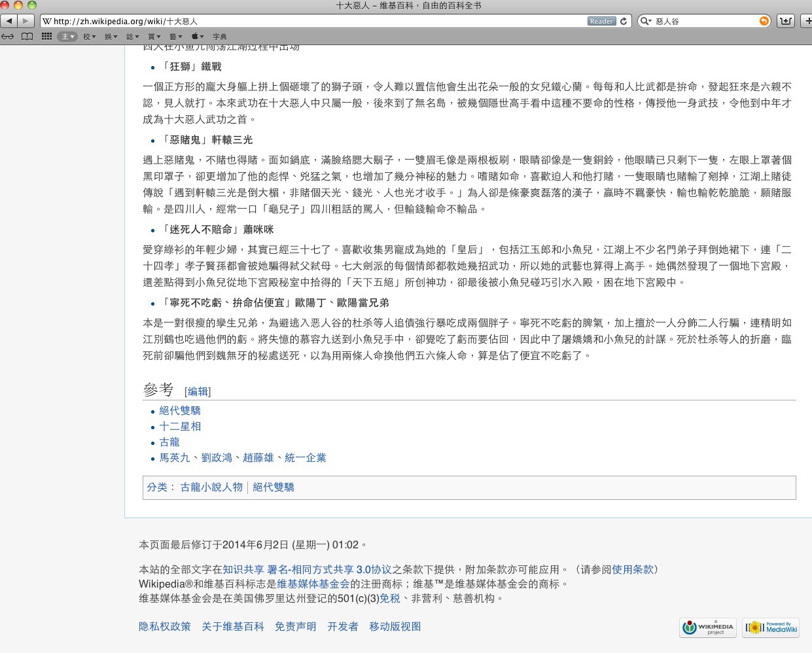Expand the Apple logo bookmarks folder
This screenshot has height=653, width=812.
click(198, 37)
